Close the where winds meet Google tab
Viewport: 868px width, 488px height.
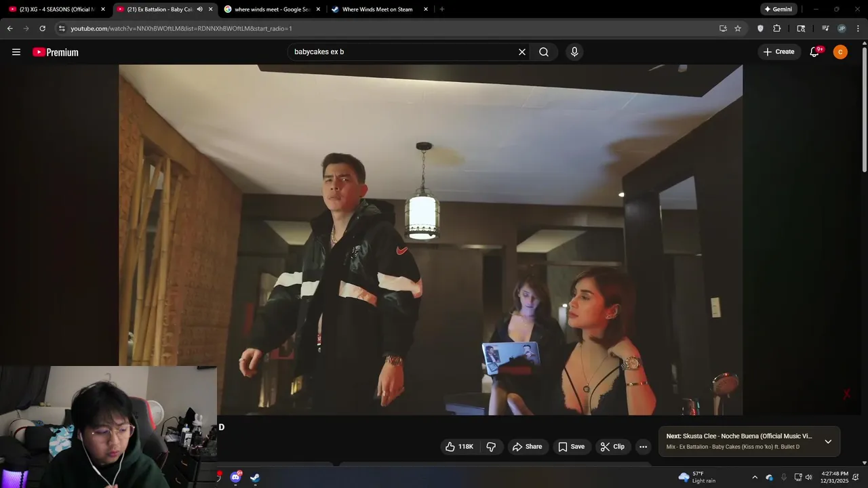pos(318,9)
